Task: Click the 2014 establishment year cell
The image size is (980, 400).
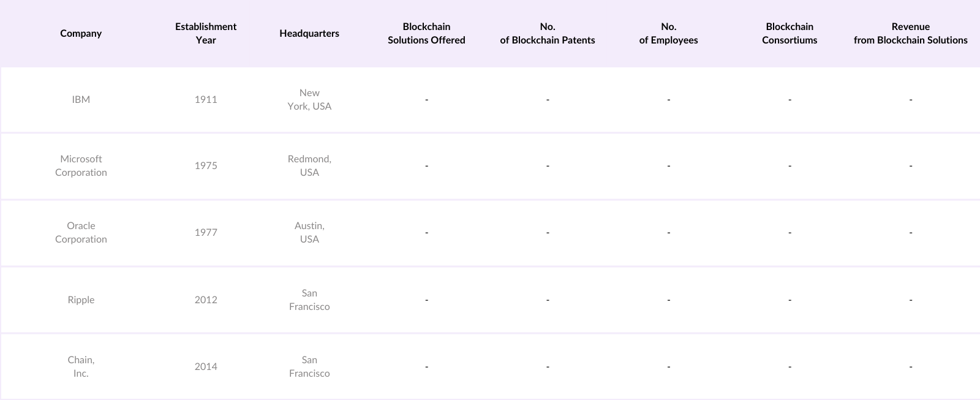Action: [x=206, y=367]
